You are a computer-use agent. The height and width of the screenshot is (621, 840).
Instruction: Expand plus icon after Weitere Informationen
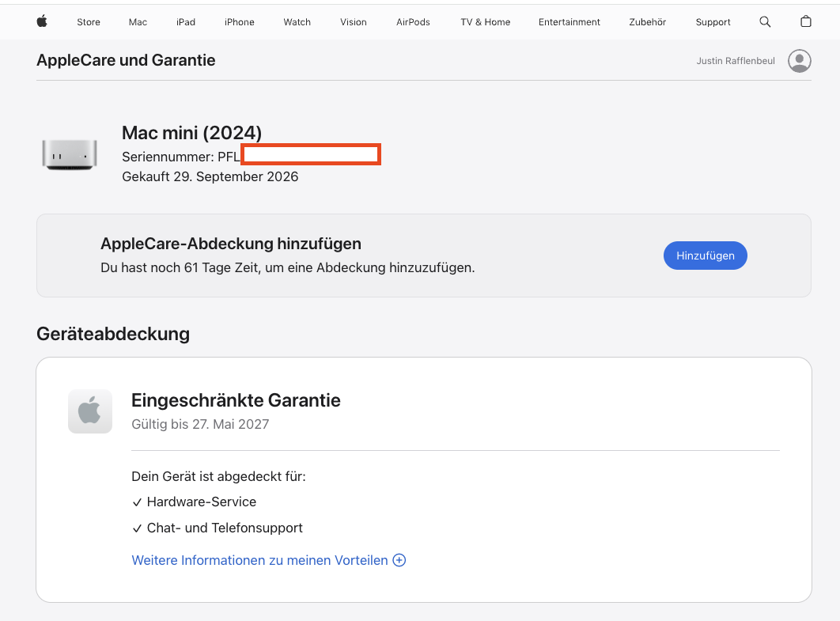[x=399, y=560]
